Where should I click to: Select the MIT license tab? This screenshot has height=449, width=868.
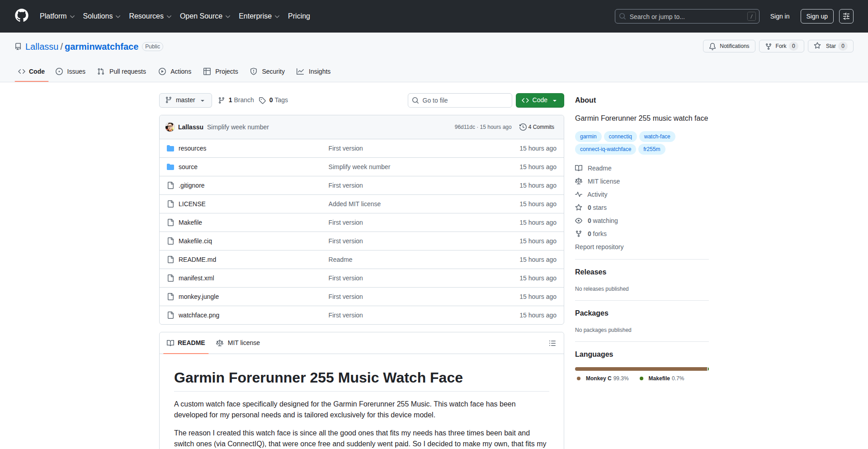click(238, 343)
